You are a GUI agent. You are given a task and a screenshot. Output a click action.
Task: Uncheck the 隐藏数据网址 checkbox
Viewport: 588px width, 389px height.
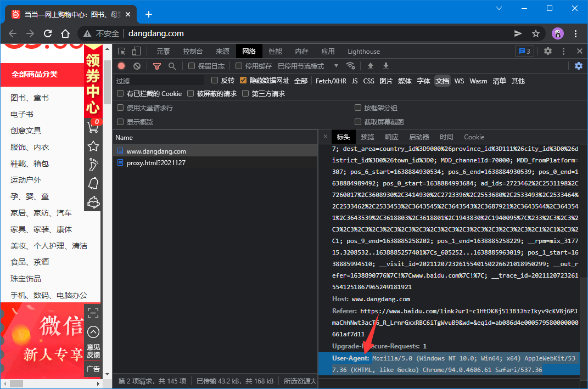(243, 80)
